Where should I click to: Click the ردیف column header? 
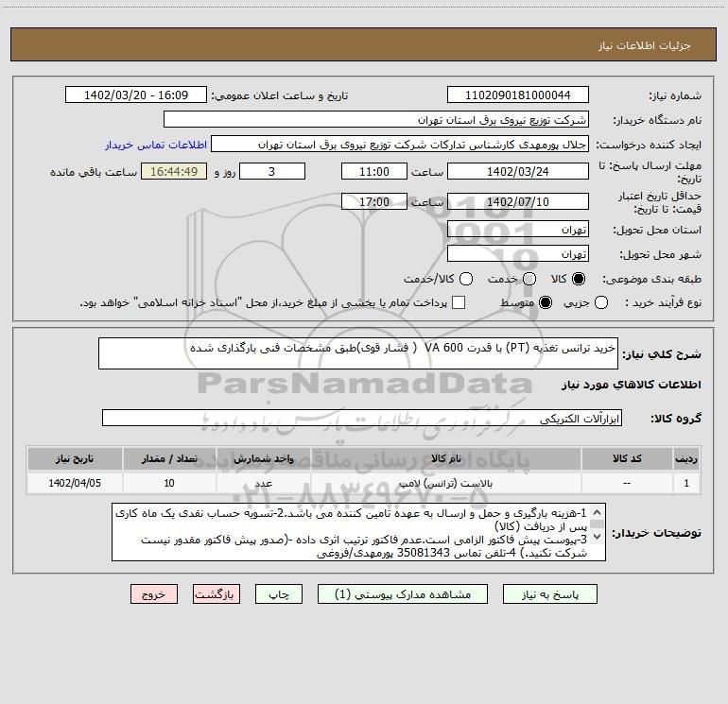686,458
